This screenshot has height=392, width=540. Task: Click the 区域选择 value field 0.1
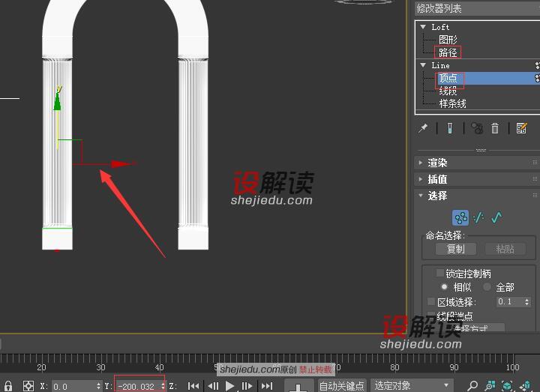click(510, 302)
